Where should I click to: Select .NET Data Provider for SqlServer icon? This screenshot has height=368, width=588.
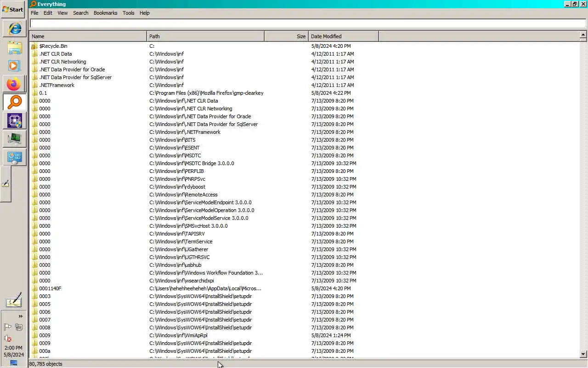34,77
